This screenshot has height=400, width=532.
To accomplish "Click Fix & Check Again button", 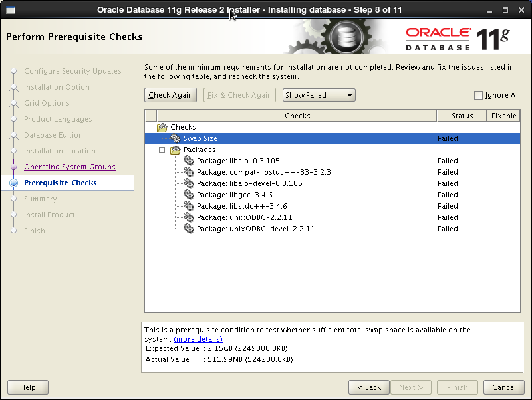I will tap(239, 95).
